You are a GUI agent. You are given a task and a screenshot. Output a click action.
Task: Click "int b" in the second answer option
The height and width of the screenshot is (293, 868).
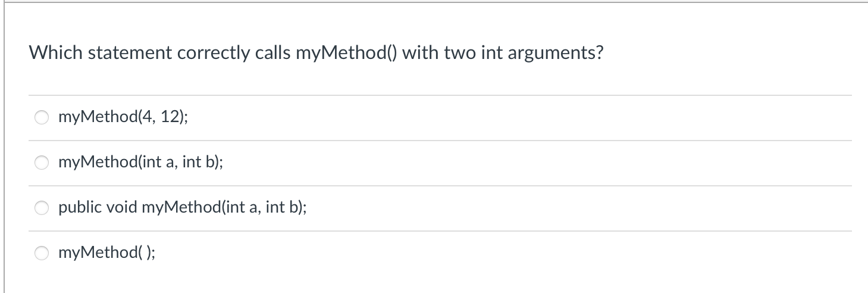click(x=198, y=163)
